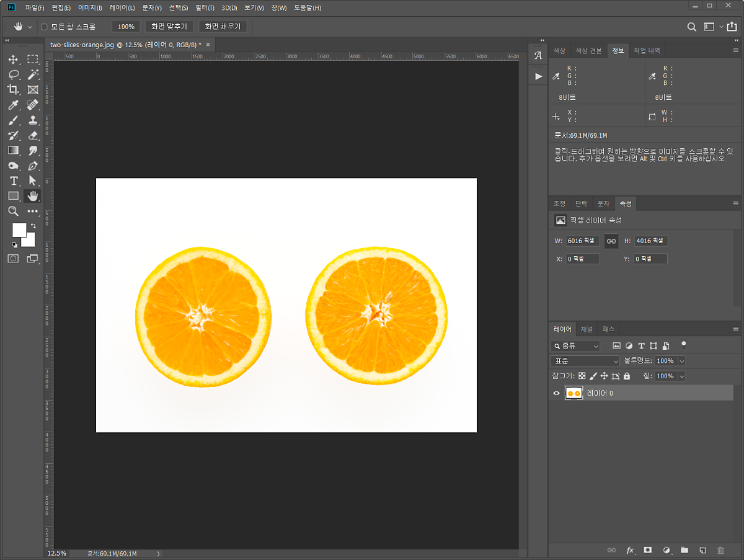Add a layer mask to layer
Image resolution: width=744 pixels, height=560 pixels.
(x=647, y=550)
